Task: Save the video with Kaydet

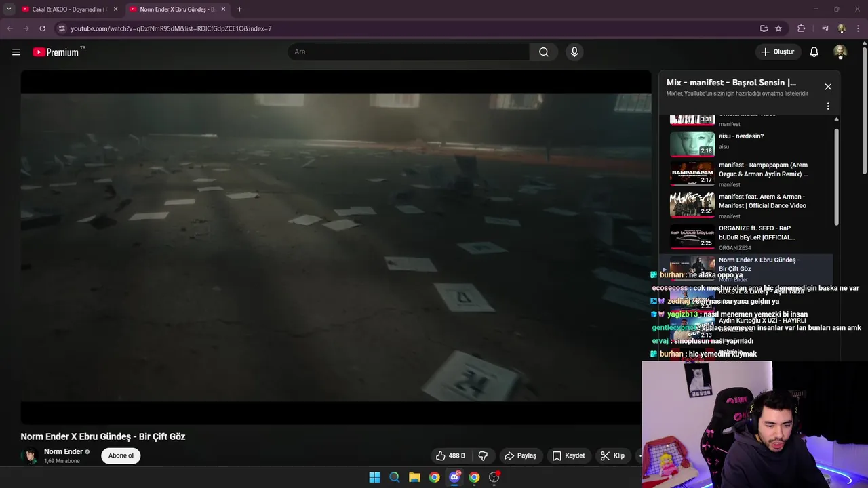Action: [568, 455]
